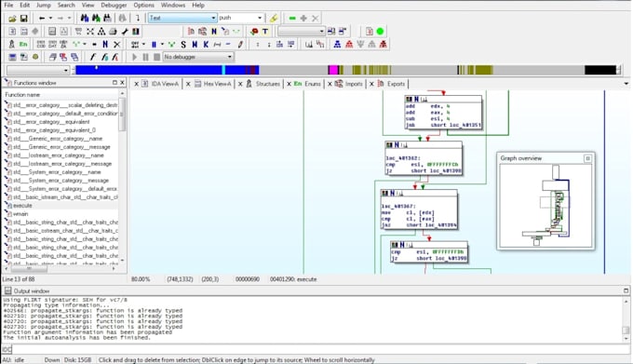Screen dimensions: 633x364
Task: Close the Imports tab with its X
Action: (x=330, y=84)
